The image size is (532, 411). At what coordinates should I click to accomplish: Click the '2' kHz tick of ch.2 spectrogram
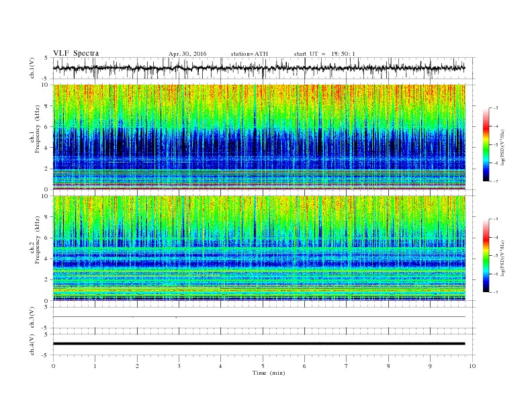point(46,280)
